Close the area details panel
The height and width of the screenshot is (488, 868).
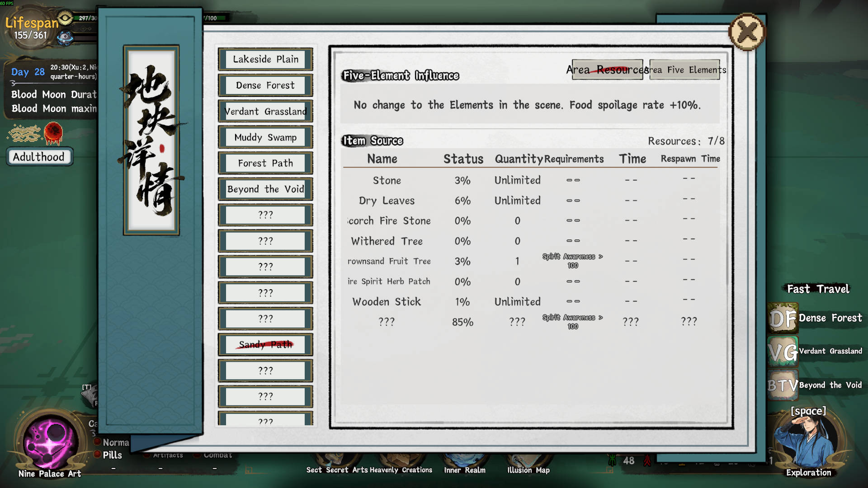(747, 32)
